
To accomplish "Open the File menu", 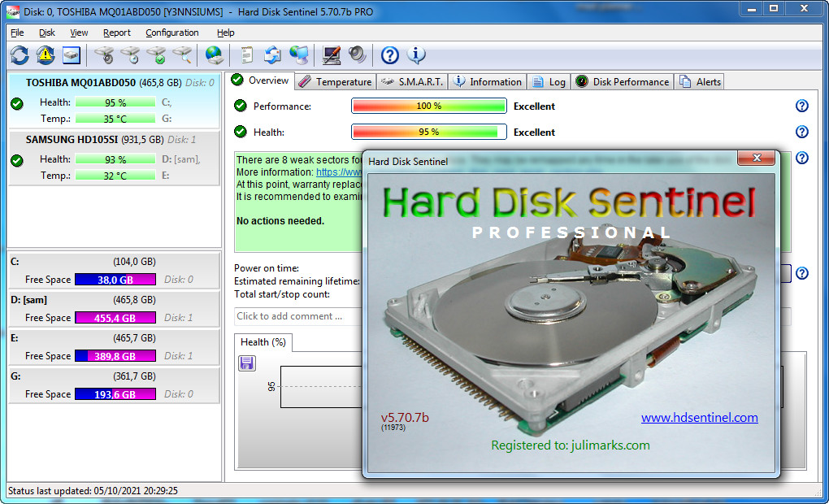I will point(17,33).
